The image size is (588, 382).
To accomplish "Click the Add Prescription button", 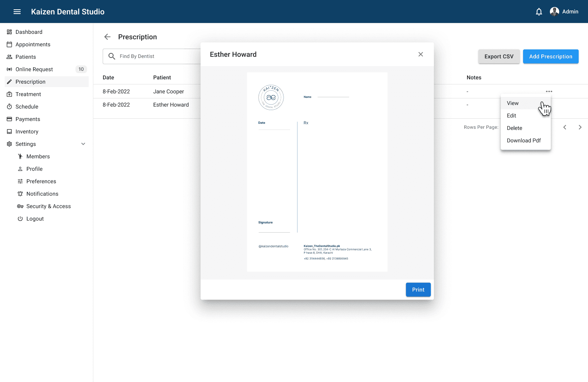I will pos(550,56).
